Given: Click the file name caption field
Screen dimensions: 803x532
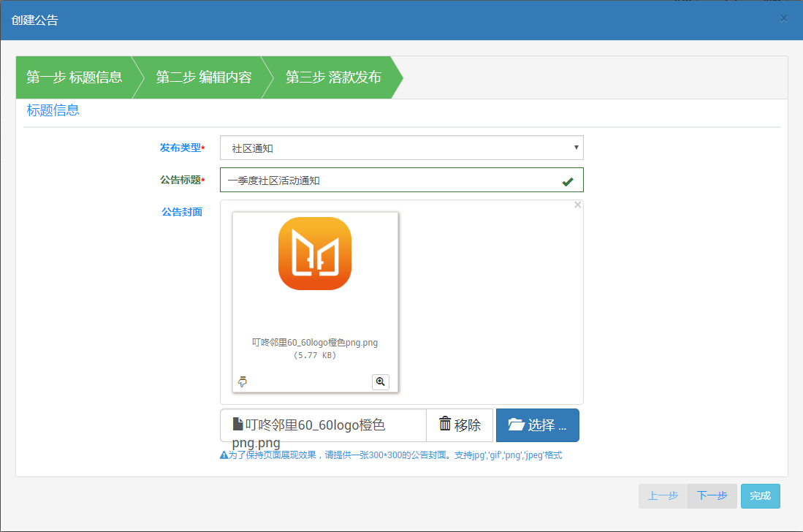Looking at the screenshot, I should tap(323, 425).
